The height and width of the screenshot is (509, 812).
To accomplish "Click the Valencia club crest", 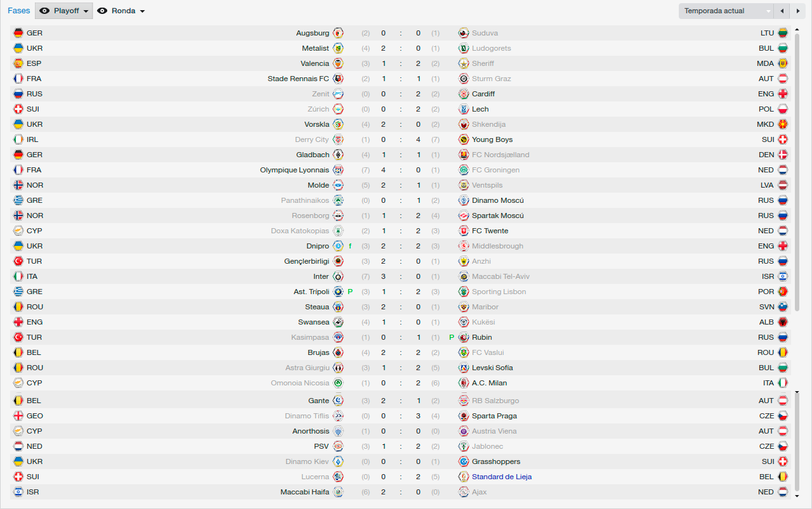I will (x=338, y=63).
